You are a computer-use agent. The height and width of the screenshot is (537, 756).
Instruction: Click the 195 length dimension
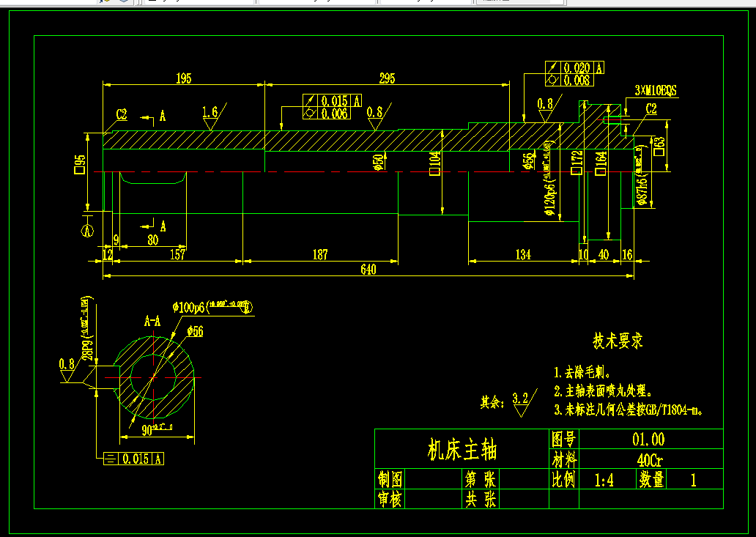[183, 78]
